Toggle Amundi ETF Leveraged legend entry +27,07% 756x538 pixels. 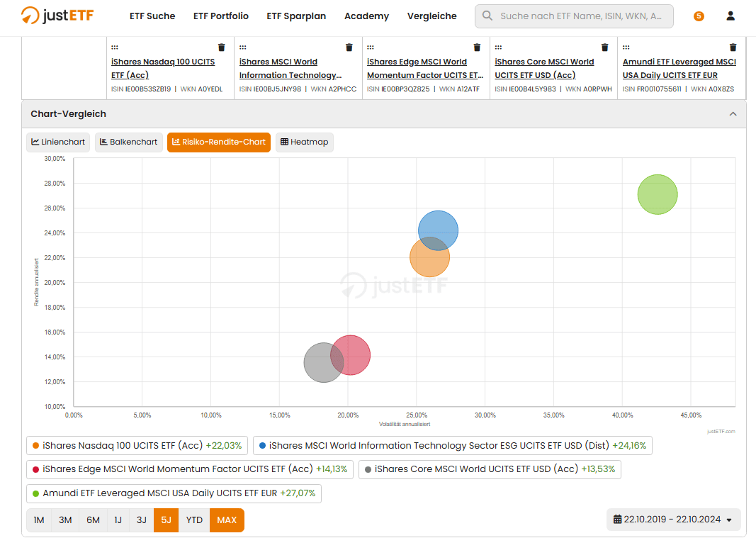174,493
